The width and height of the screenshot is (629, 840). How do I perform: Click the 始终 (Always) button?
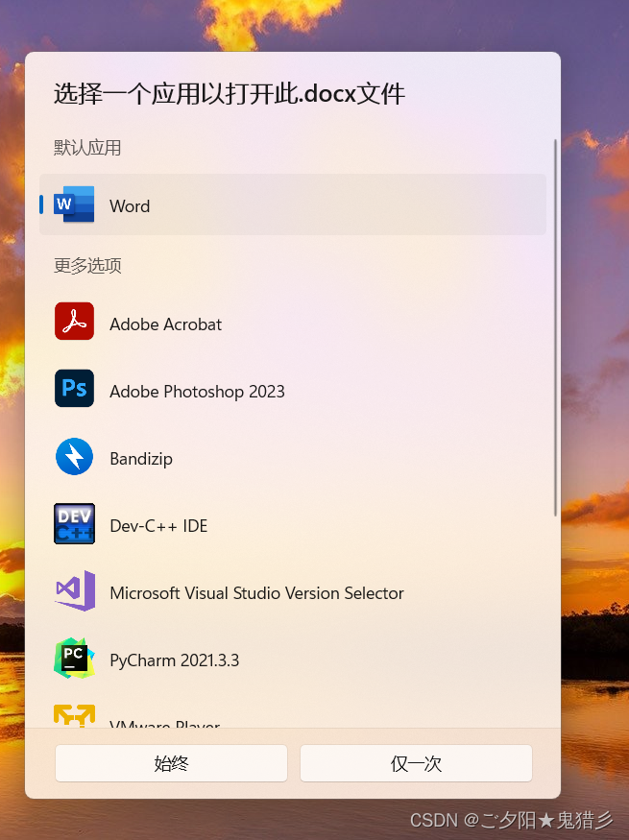[172, 763]
